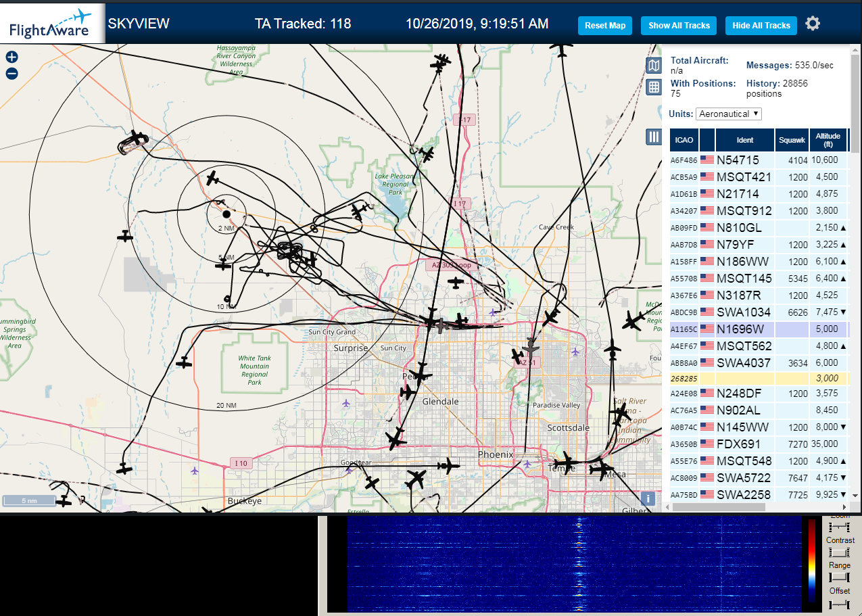Sort table by Altitude (ft) header
The image size is (862, 616).
pos(828,140)
